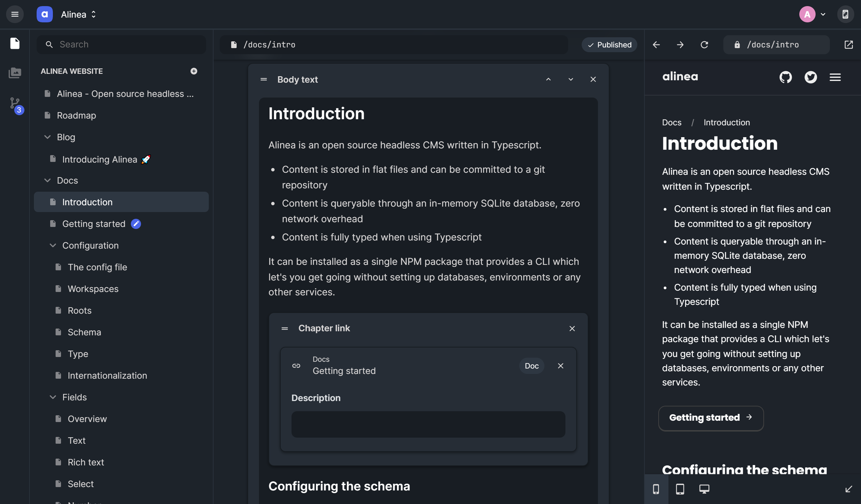Collapse the Docs folder
The height and width of the screenshot is (504, 861).
point(47,180)
